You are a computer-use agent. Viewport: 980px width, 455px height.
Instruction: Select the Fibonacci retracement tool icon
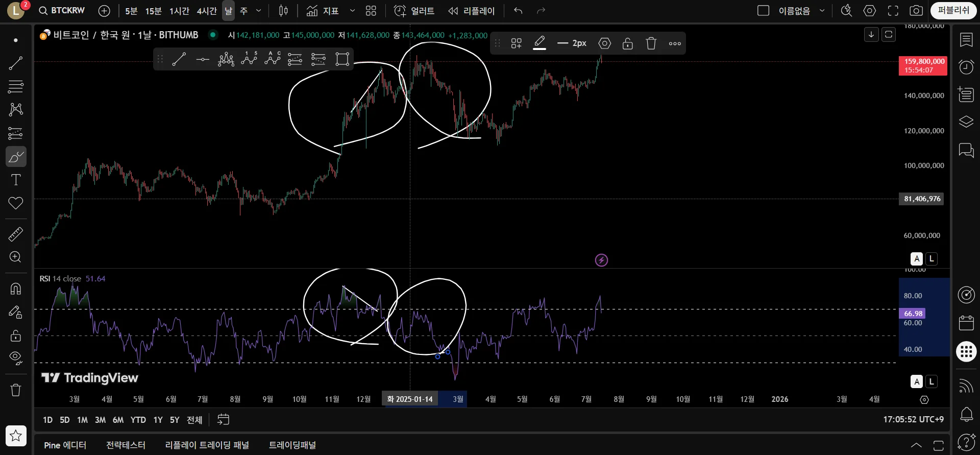point(16,86)
